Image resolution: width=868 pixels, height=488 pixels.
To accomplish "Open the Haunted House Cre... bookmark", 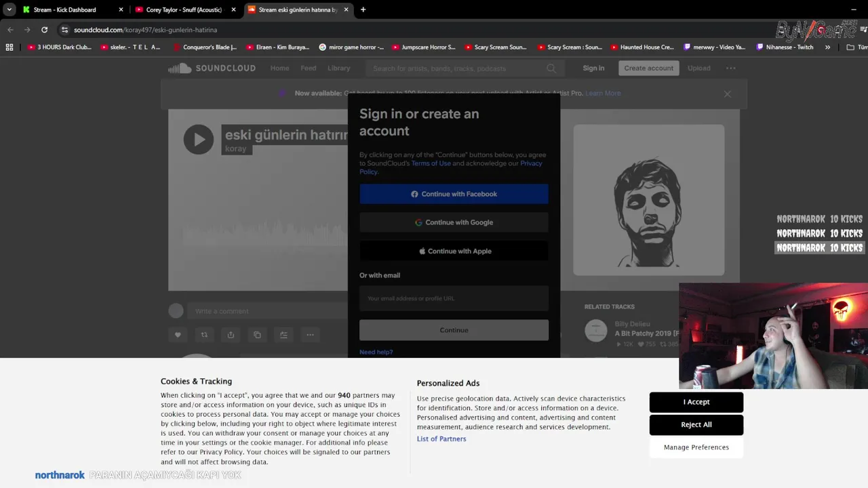I will point(642,47).
